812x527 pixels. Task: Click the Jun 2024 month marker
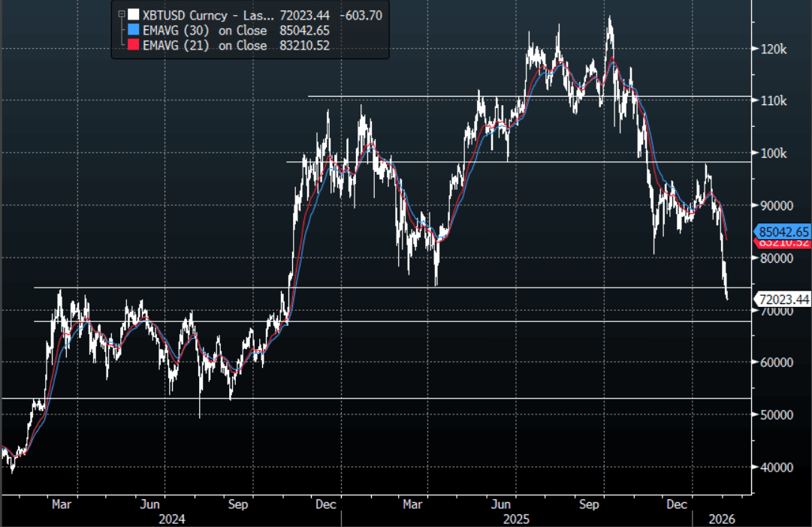(x=149, y=504)
